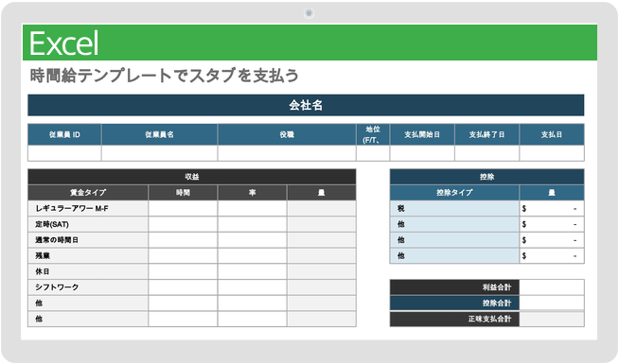Click the 時間 cell in 定時(SAT) row
Viewport: 619px width, 364px height.
tap(183, 224)
